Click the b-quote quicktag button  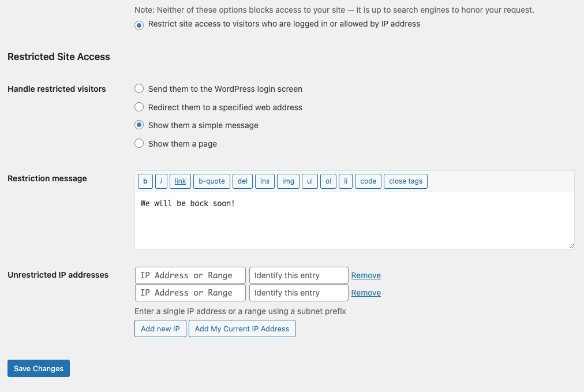212,181
